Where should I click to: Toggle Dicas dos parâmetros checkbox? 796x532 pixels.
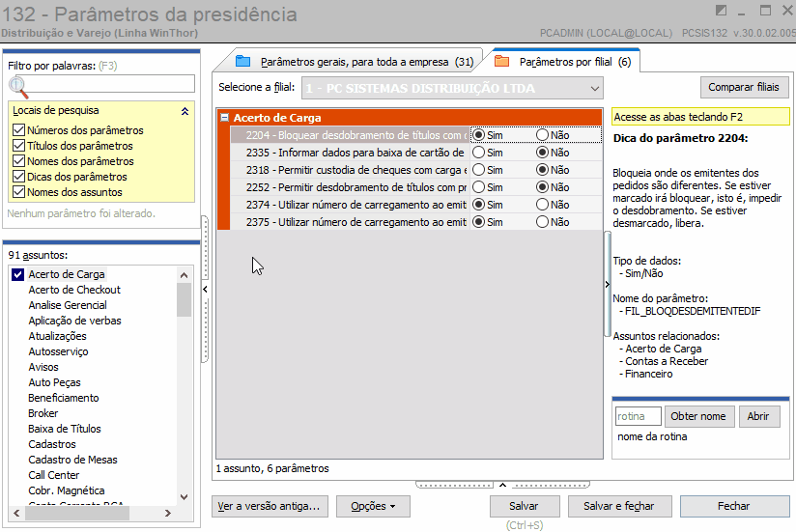(x=18, y=177)
